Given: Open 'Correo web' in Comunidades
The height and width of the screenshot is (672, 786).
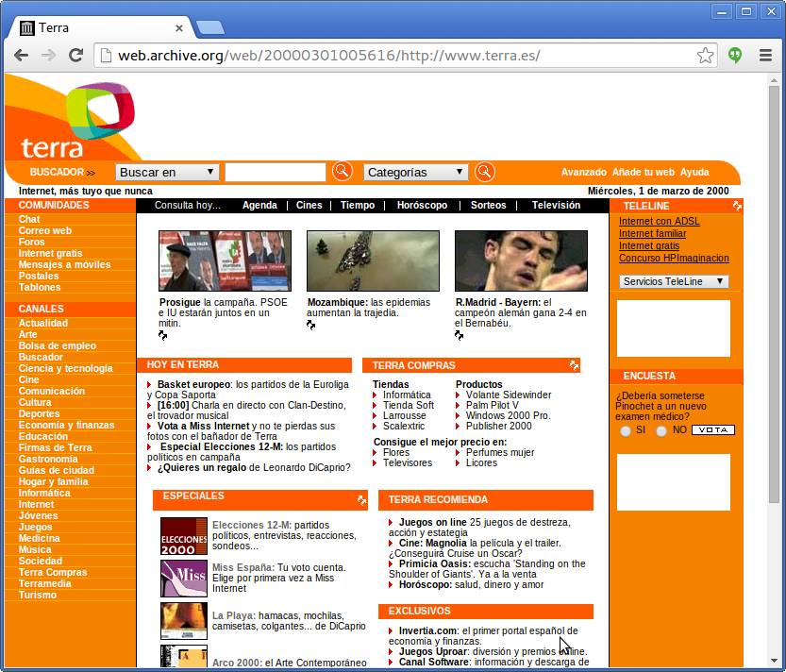Looking at the screenshot, I should tap(45, 230).
